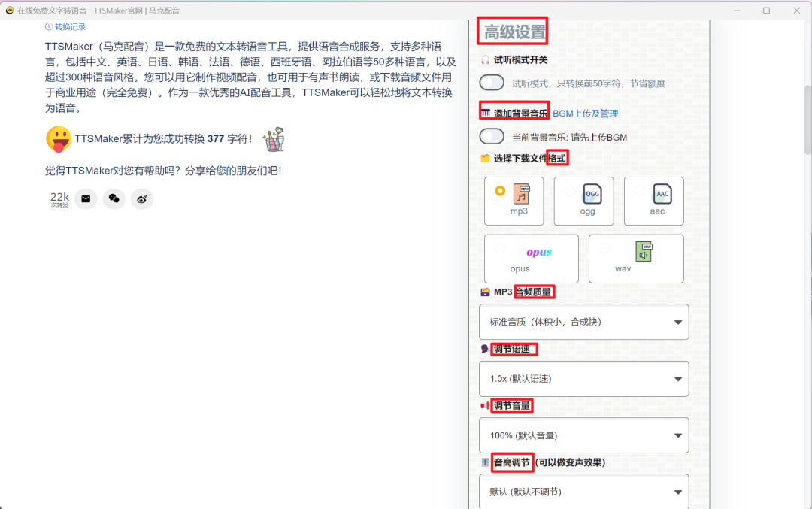Image resolution: width=812 pixels, height=509 pixels.
Task: Minimize the TTSMaker window
Action: pyautogui.click(x=737, y=11)
